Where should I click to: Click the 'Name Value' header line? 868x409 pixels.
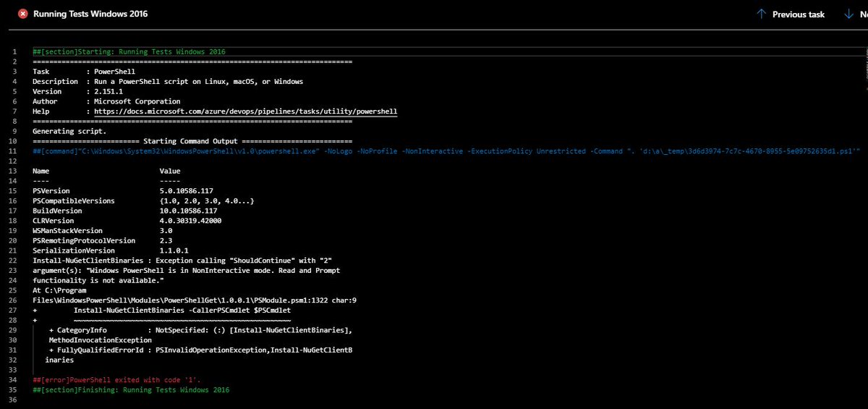click(x=106, y=171)
